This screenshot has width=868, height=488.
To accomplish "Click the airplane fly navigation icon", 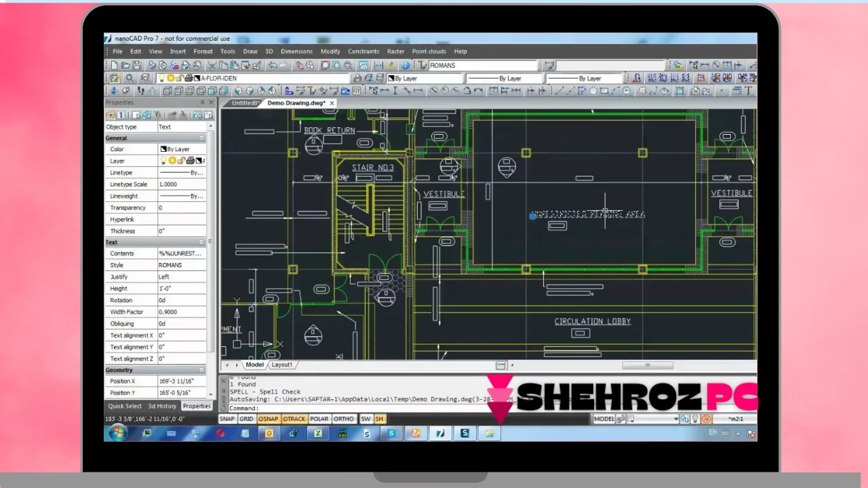I will click(x=152, y=91).
